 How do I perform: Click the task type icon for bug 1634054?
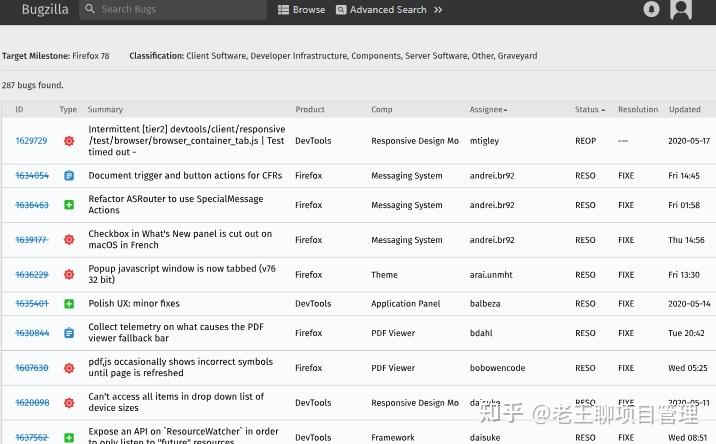(69, 176)
